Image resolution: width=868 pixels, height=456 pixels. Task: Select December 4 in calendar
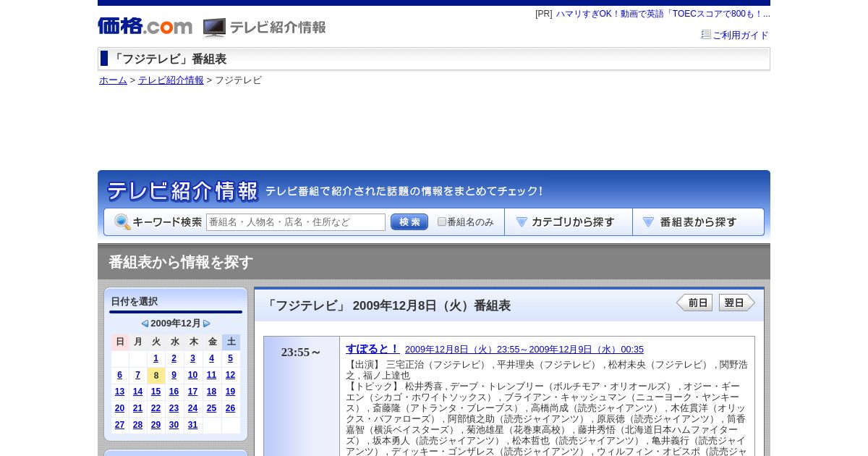pyautogui.click(x=211, y=358)
